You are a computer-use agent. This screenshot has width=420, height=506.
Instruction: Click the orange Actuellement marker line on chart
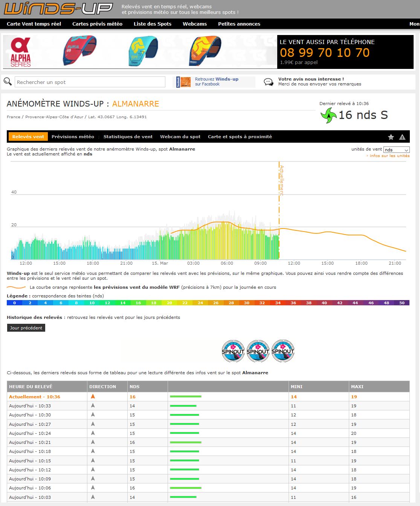(x=279, y=211)
